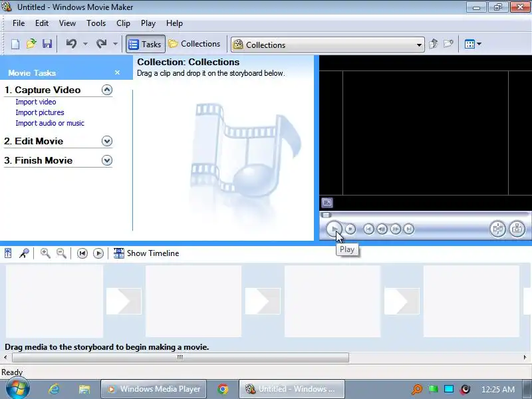Open the redo history dropdown arrow
Screen dimensions: 532x399
coord(115,44)
